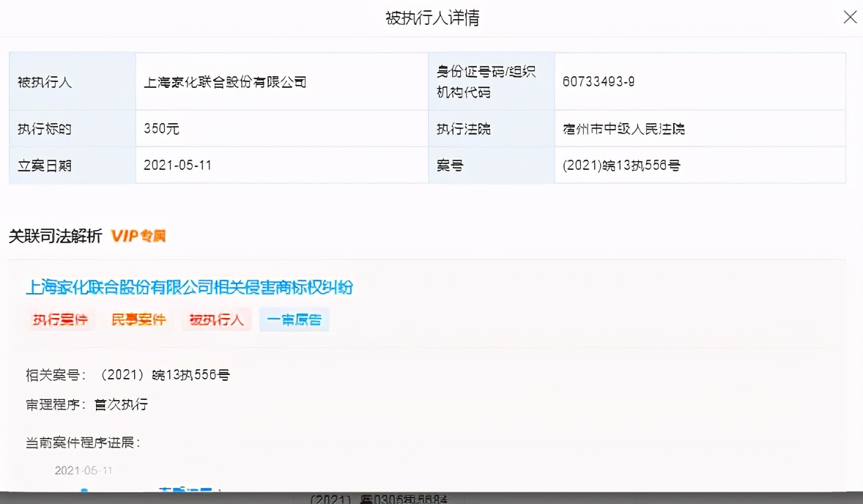This screenshot has width=863, height=504.
Task: Click the VIP专属 badge
Action: click(x=138, y=236)
